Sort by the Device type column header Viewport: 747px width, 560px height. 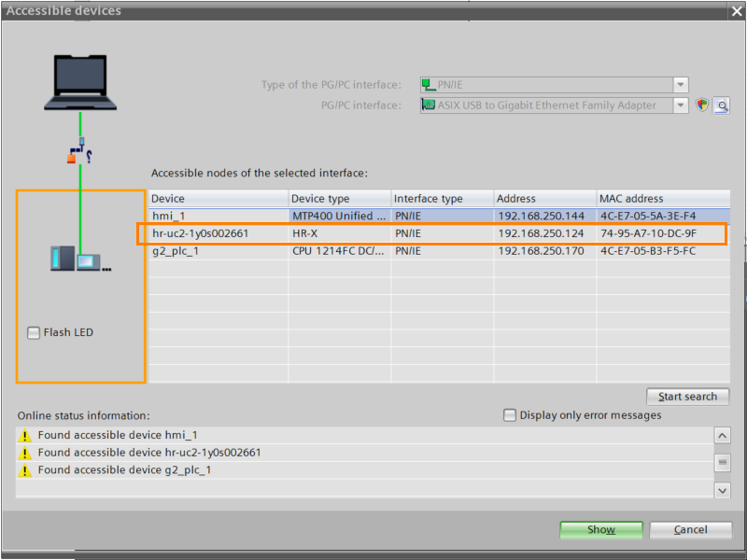coord(340,199)
